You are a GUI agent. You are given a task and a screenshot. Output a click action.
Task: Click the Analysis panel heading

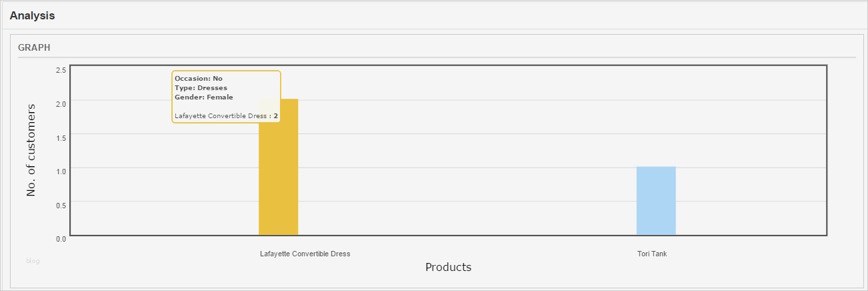(32, 15)
